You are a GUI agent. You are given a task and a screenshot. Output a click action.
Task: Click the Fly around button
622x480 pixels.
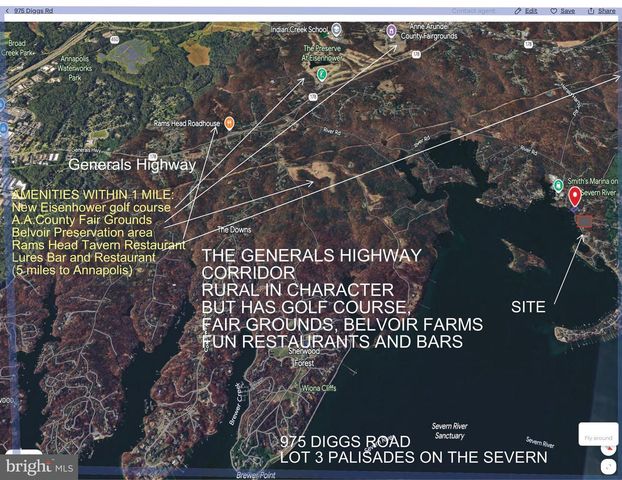pyautogui.click(x=597, y=435)
